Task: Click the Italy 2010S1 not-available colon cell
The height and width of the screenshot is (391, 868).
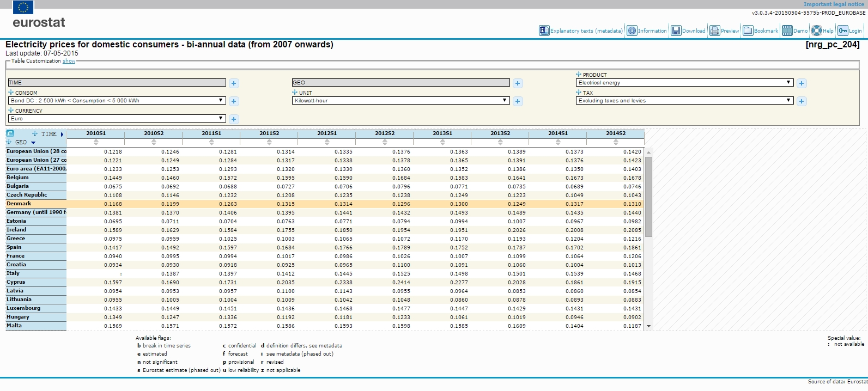Action: click(x=120, y=274)
